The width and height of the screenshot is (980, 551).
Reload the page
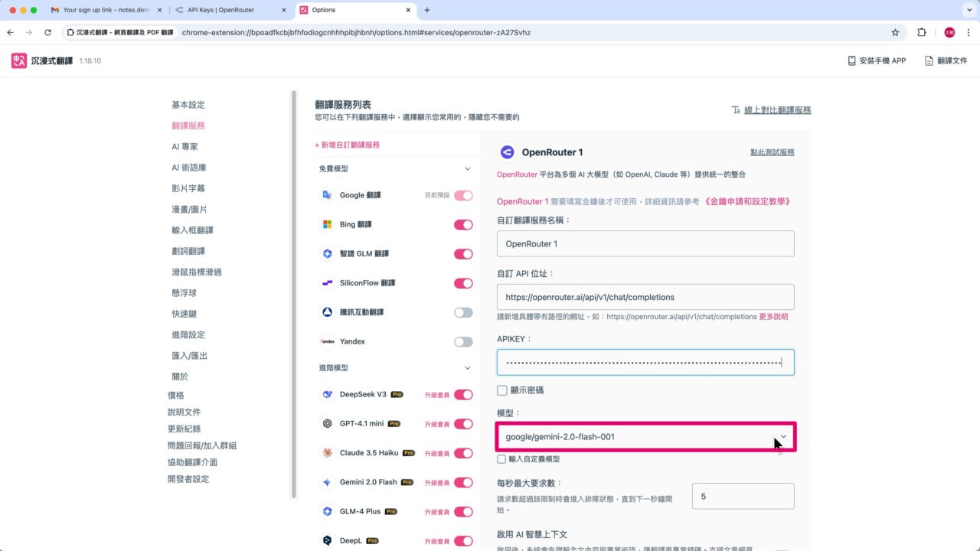click(x=47, y=33)
